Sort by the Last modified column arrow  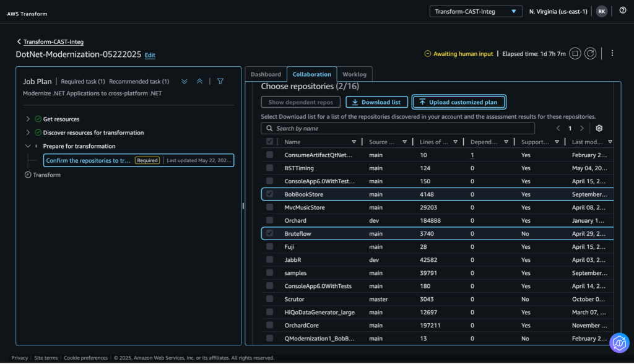[x=610, y=142]
